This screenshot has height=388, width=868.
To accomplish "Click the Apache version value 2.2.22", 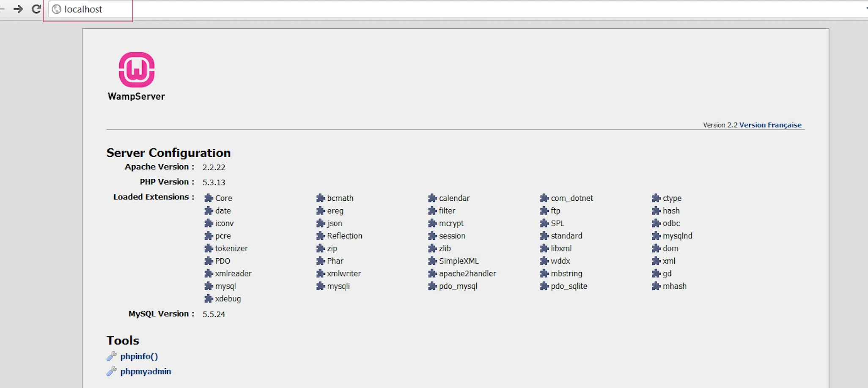I will pyautogui.click(x=214, y=167).
